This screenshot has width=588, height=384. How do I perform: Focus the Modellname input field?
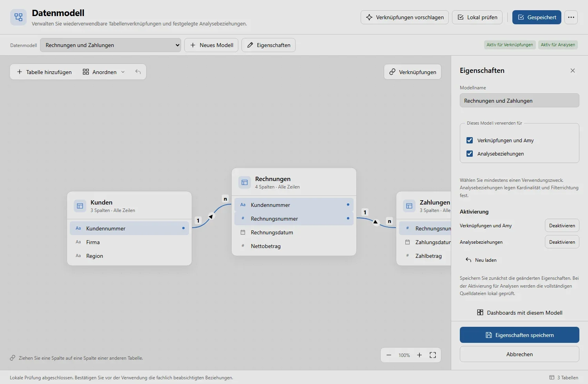coord(519,101)
